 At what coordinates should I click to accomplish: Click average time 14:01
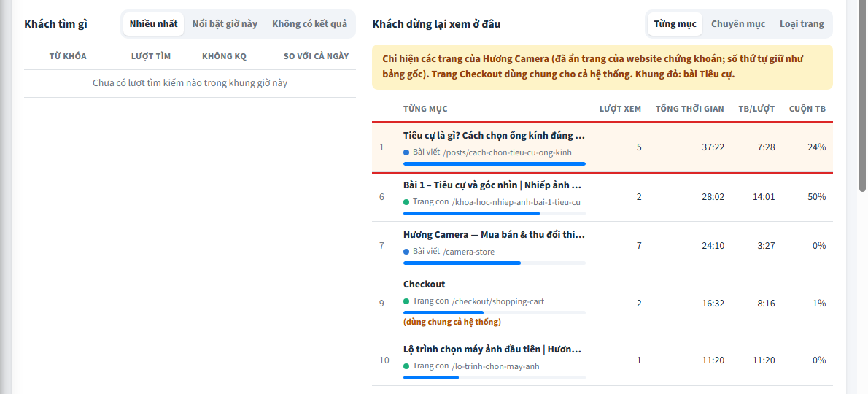tap(764, 197)
